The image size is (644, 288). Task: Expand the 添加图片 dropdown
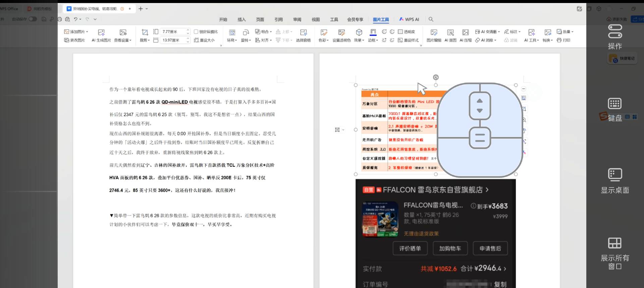tap(87, 32)
